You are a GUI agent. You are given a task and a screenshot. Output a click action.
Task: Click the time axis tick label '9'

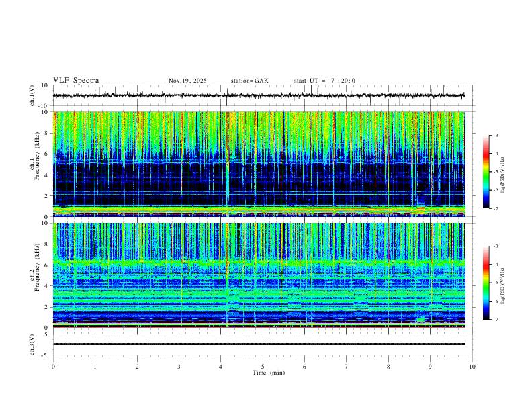[x=430, y=367]
